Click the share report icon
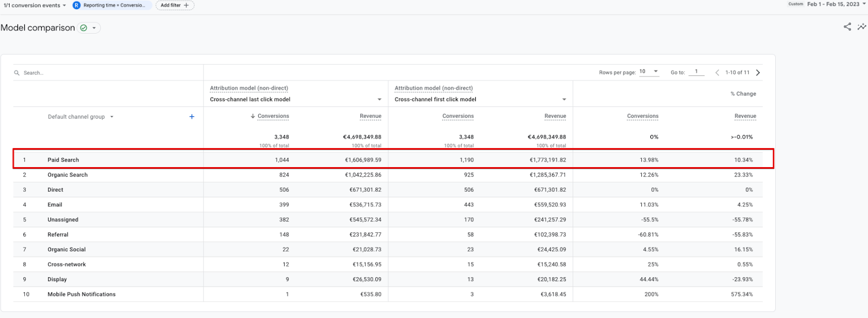This screenshot has height=318, width=868. click(847, 27)
